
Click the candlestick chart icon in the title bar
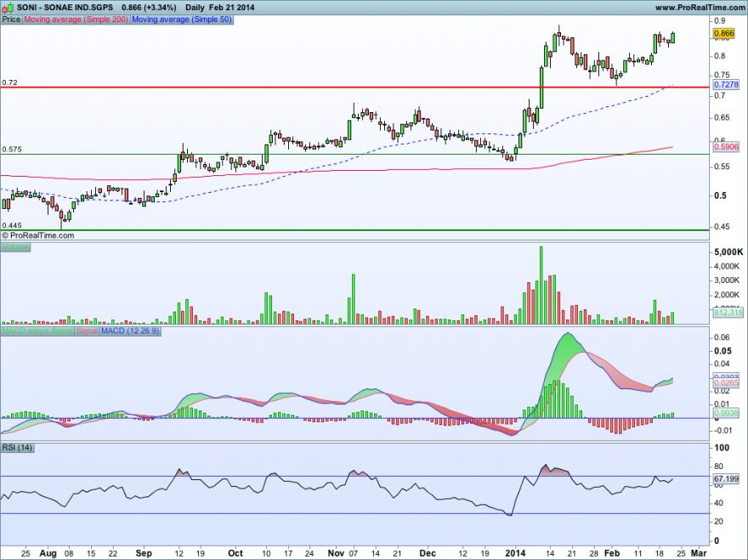pyautogui.click(x=8, y=7)
